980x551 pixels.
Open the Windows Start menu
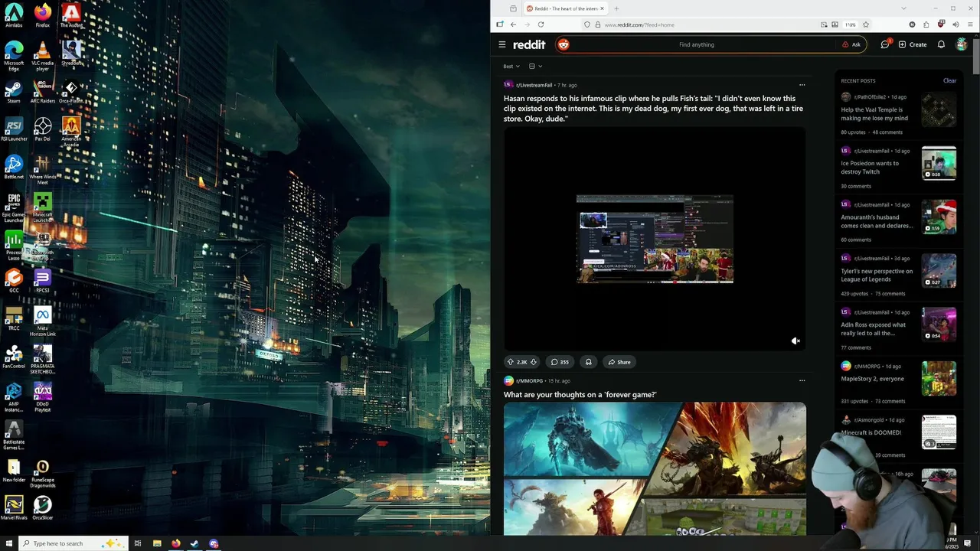click(x=9, y=543)
